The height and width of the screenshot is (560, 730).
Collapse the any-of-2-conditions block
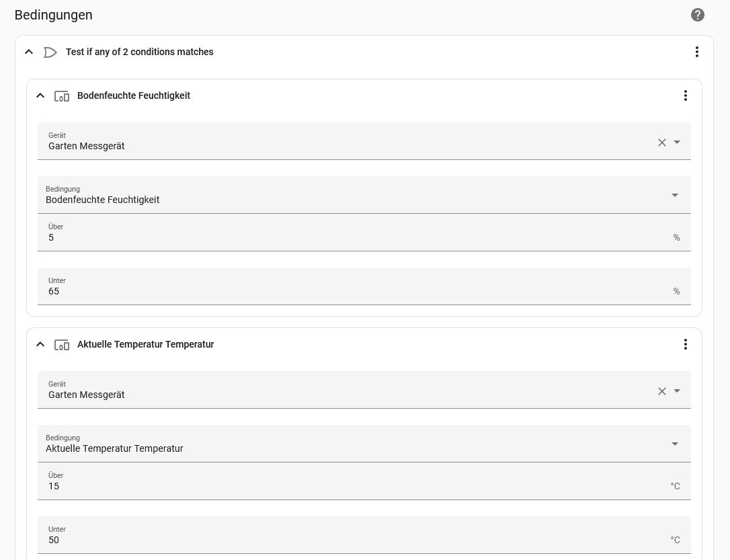(29, 52)
